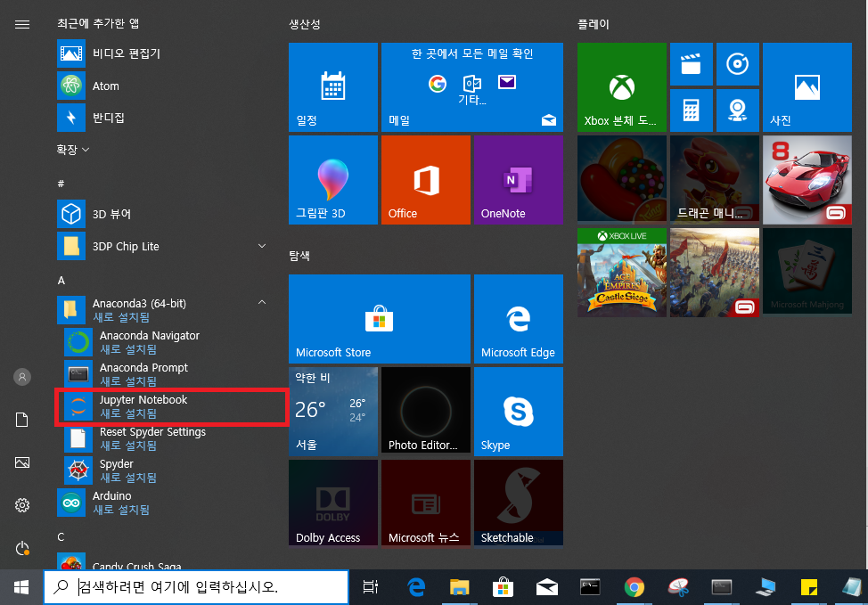Screen dimensions: 868x605
Task: Launch the Microsoft Edge tile
Action: pyautogui.click(x=518, y=319)
